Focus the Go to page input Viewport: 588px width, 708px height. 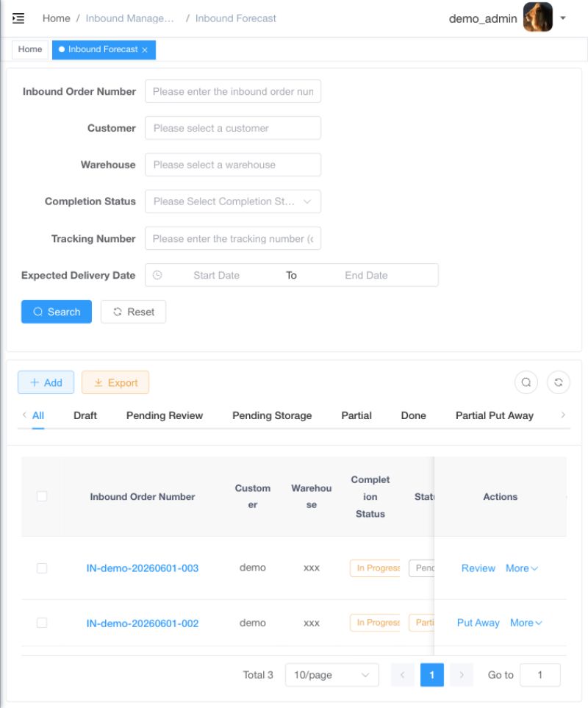(539, 675)
